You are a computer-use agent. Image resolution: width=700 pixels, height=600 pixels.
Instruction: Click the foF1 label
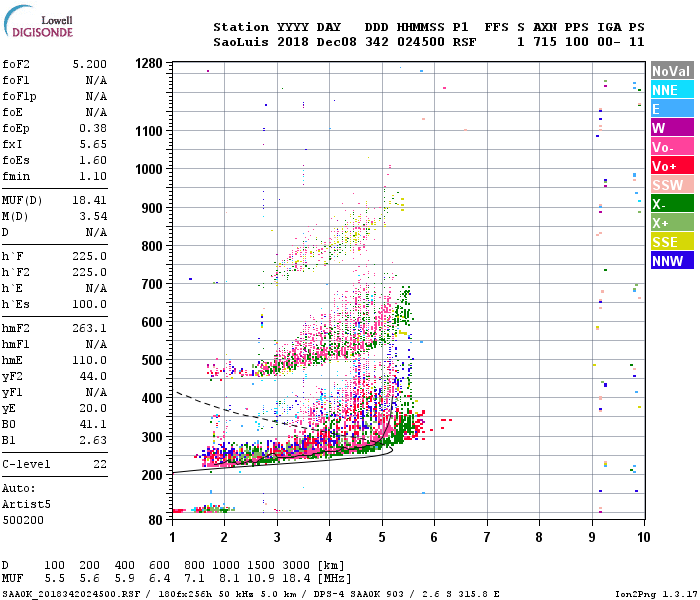(16, 80)
